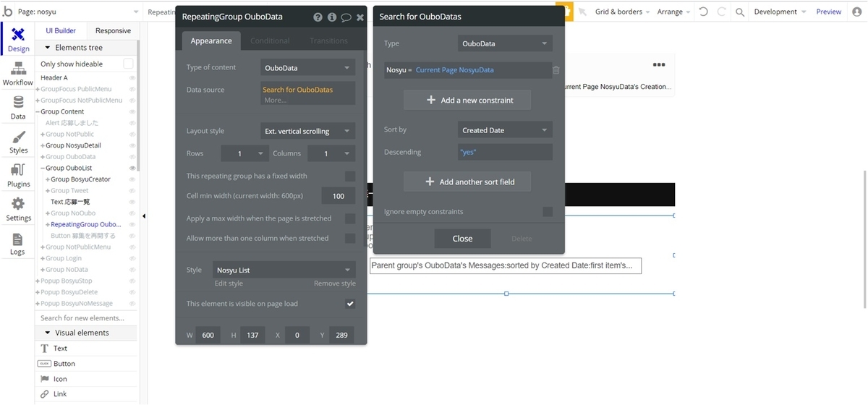Collapse the Elements tree section
This screenshot has width=868, height=405.
48,47
